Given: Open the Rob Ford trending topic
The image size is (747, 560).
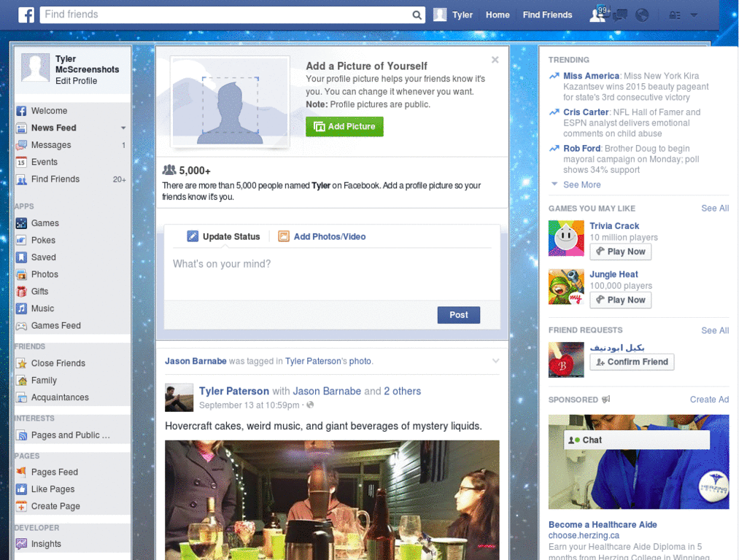Looking at the screenshot, I should [x=581, y=149].
